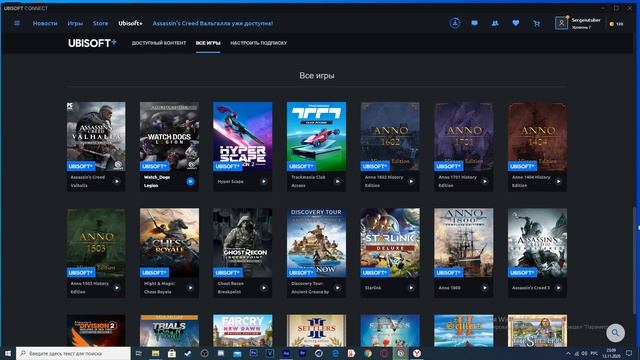Play Assassin's Creed Valhalla via arrow icon

[117, 182]
